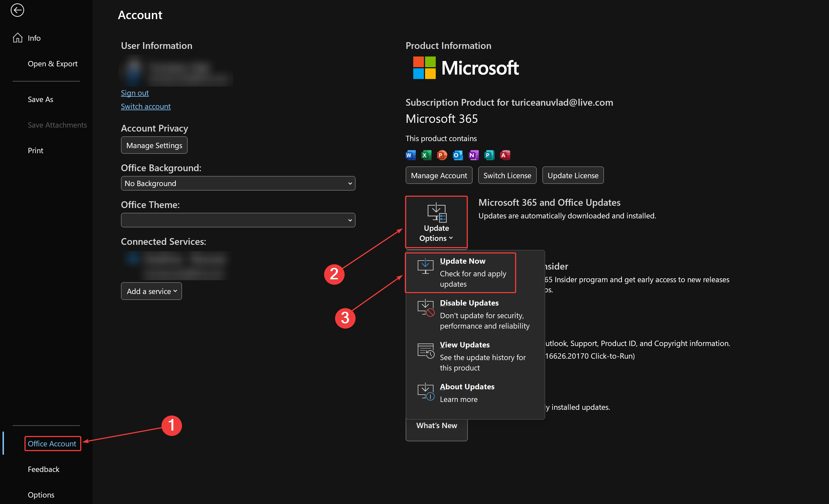
Task: Open Office Account in sidebar
Action: [x=52, y=444]
